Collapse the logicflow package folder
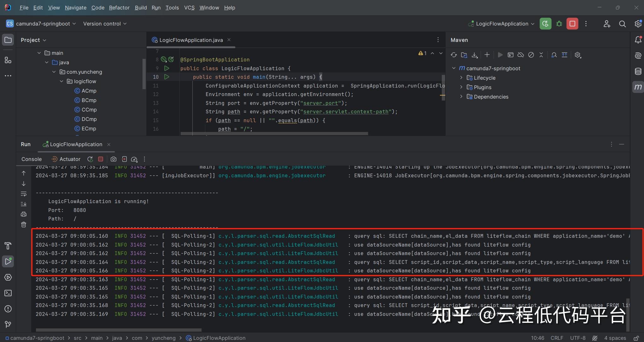The image size is (644, 342). pyautogui.click(x=61, y=81)
